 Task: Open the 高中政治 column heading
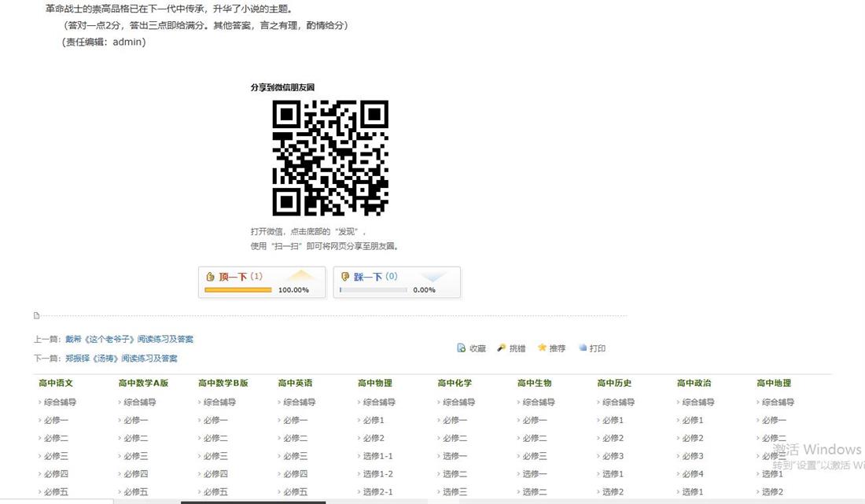pos(694,383)
